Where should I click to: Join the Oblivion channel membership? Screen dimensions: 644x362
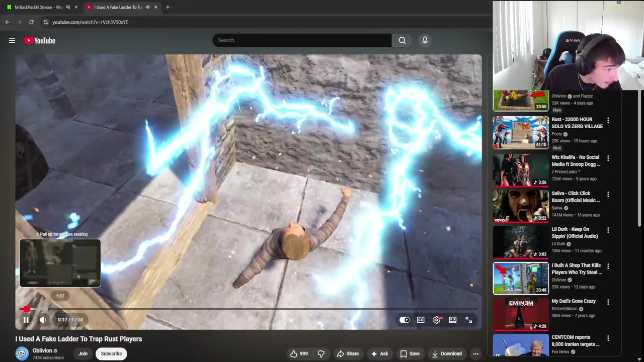tap(83, 353)
